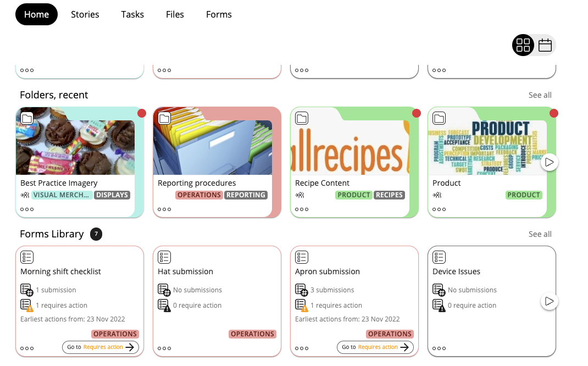Click Device Issues form title
The width and height of the screenshot is (588, 366).
click(456, 271)
